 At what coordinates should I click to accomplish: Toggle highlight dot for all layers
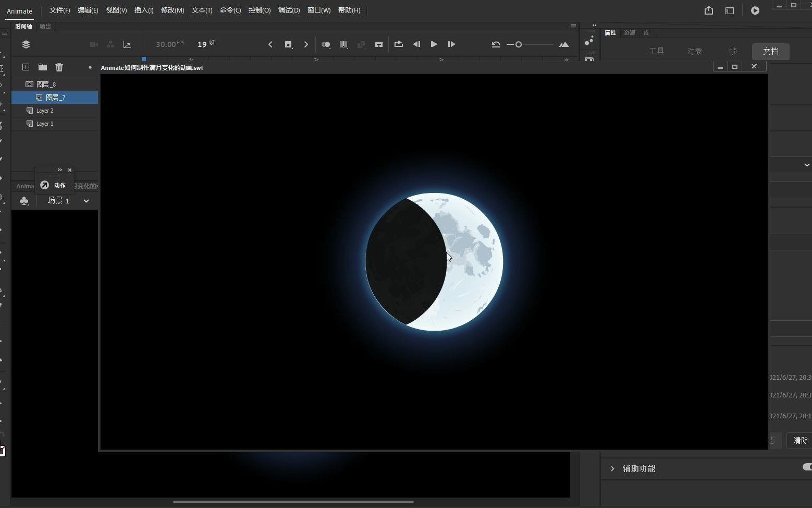click(x=90, y=67)
